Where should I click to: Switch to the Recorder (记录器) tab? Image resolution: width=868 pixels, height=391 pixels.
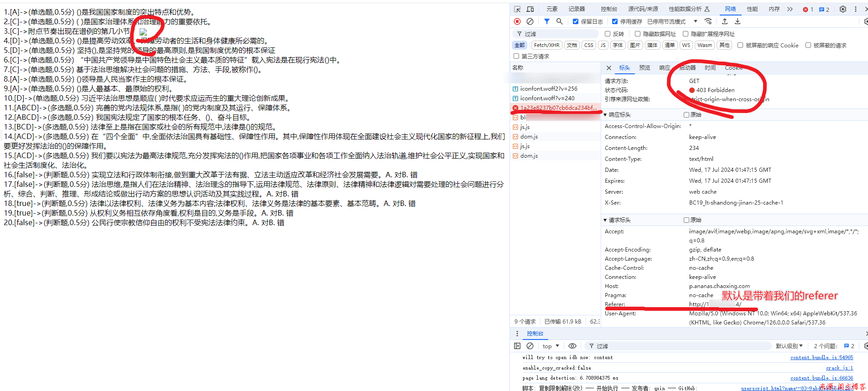[x=577, y=9]
